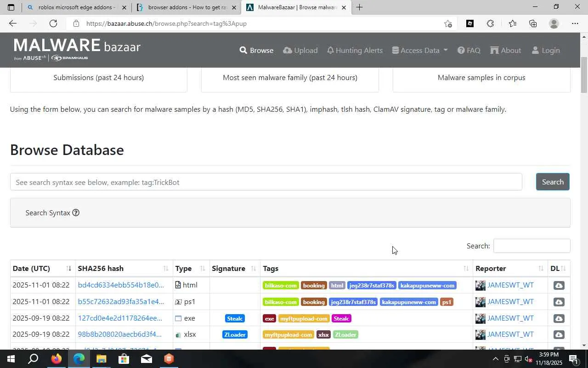
Task: Close the MalwareBazaar browser tab
Action: pos(344,7)
